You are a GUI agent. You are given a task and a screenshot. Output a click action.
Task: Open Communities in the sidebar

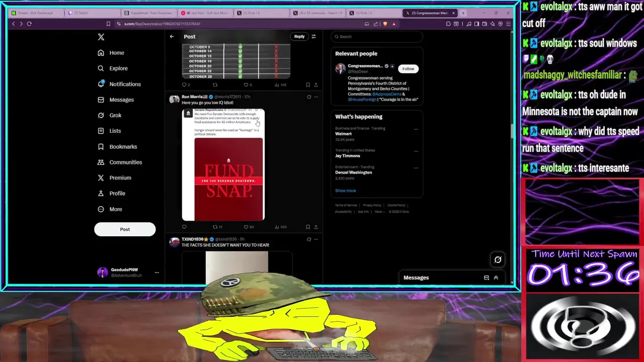point(120,162)
